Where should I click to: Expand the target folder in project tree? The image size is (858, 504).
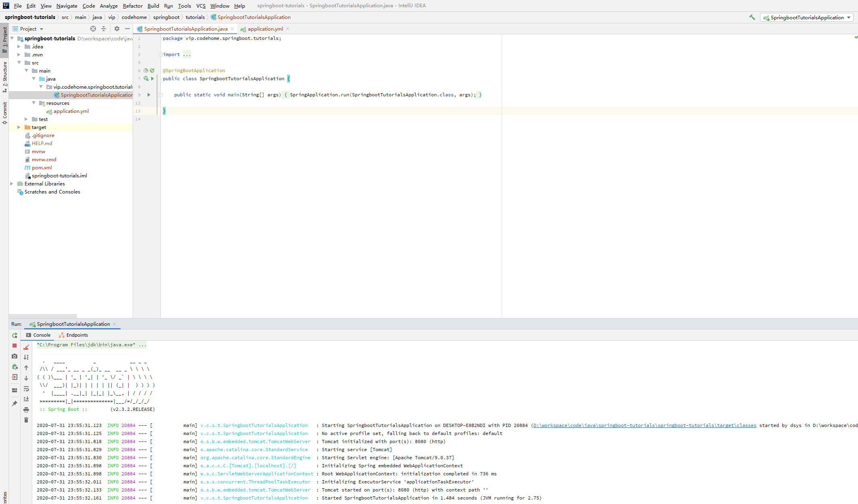[x=19, y=127]
